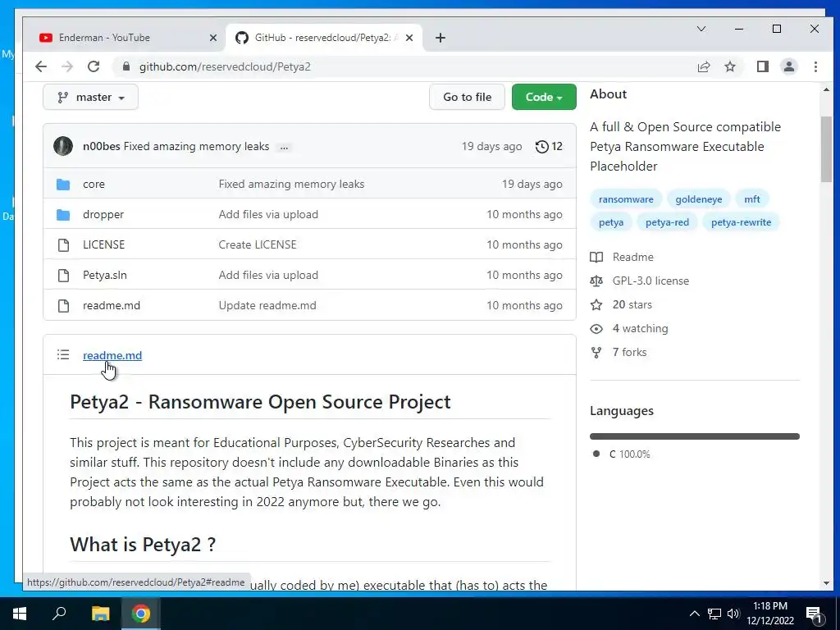Open the Readme link in About
The image size is (840, 630).
coord(622,257)
